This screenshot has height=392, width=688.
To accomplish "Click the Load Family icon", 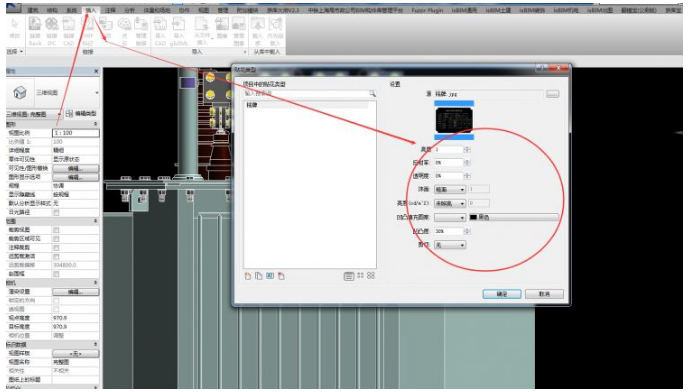I will pyautogui.click(x=258, y=25).
